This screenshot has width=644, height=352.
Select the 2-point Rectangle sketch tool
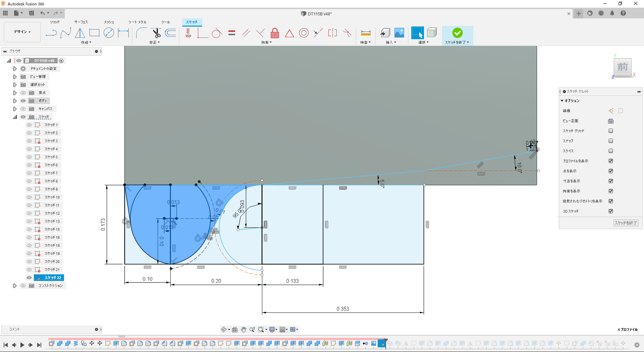click(94, 33)
